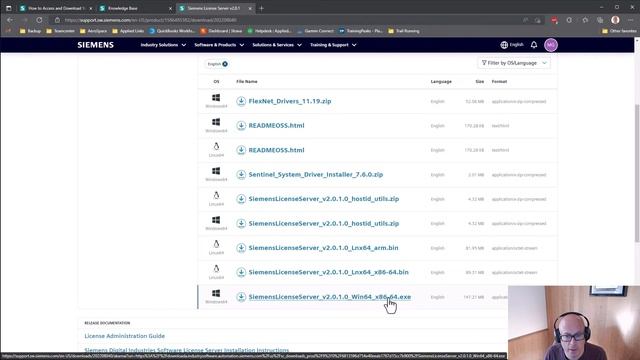Open Backup bookmarks folder
The width and height of the screenshot is (640, 360).
[x=31, y=31]
